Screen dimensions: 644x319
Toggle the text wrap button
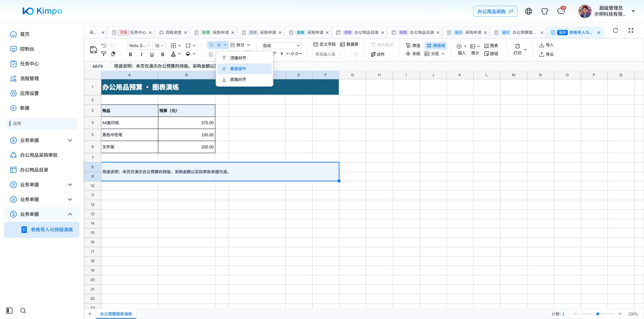click(211, 45)
